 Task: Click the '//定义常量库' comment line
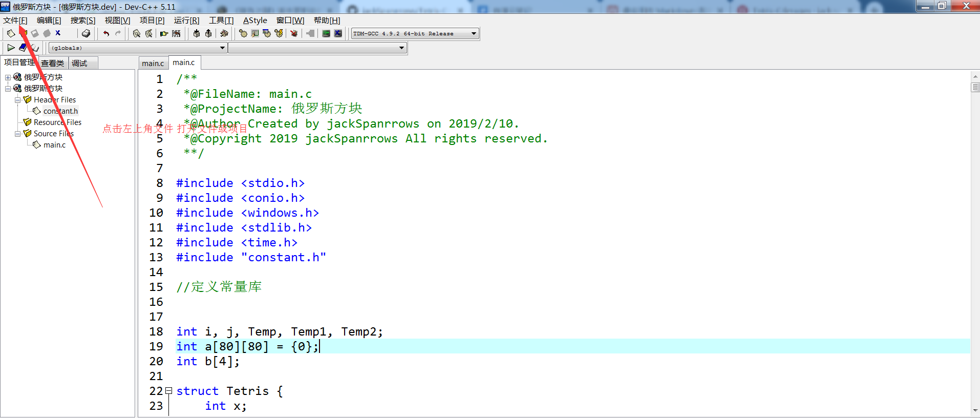[219, 287]
